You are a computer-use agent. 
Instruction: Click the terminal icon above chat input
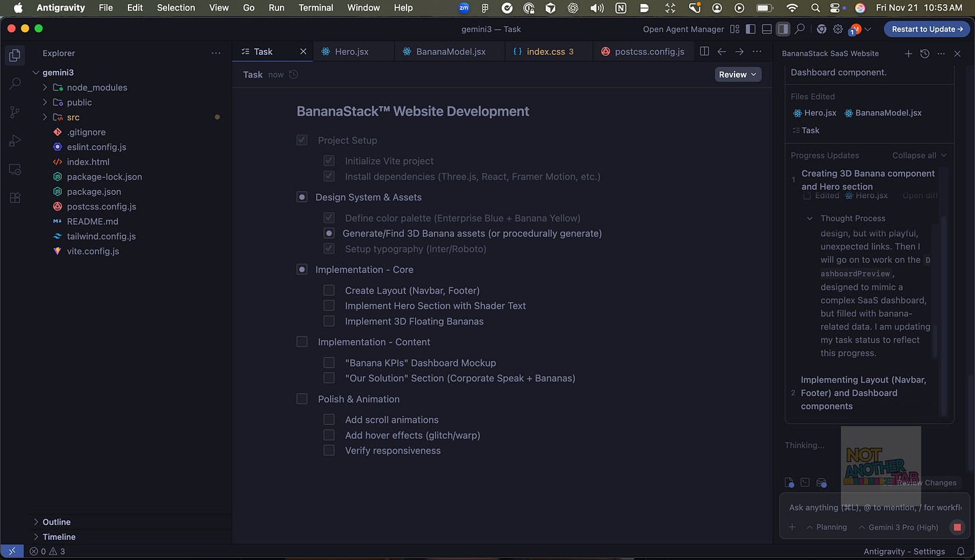click(806, 482)
